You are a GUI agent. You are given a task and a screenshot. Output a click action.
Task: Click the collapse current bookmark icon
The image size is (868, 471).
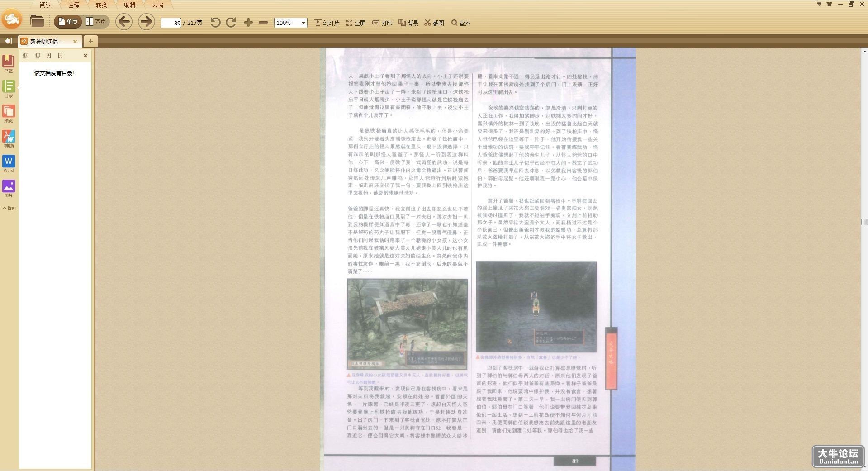[x=60, y=56]
